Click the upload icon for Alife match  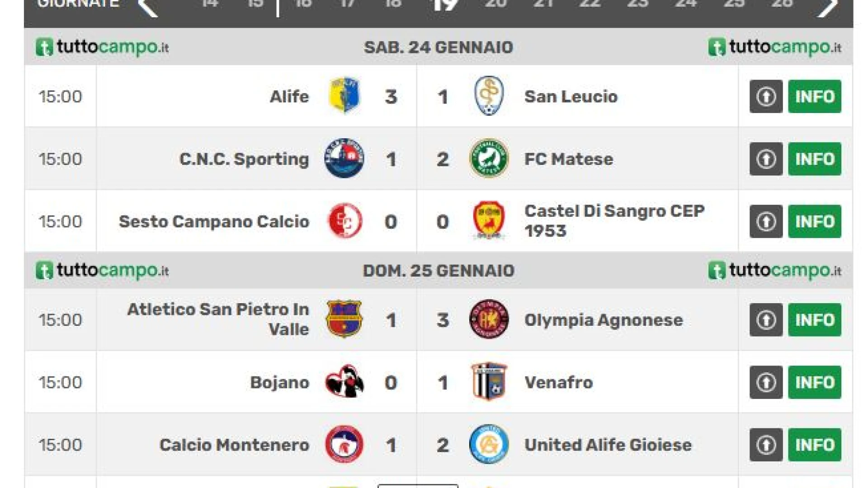coord(766,96)
